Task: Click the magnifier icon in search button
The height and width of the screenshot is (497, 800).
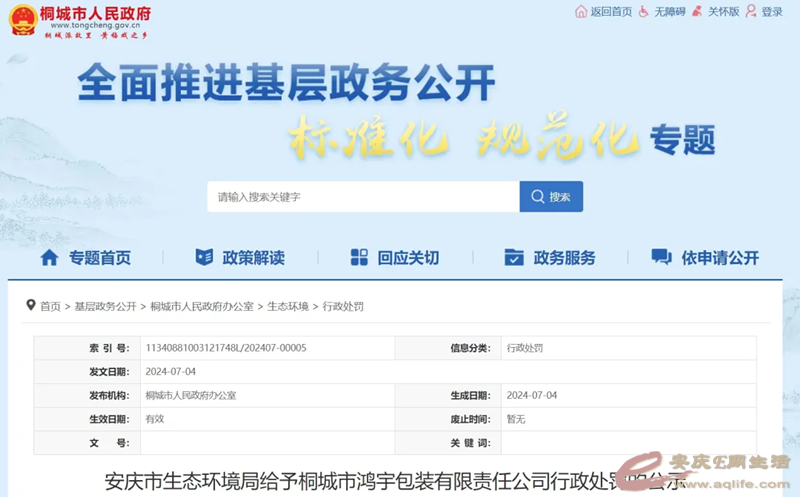Action: (x=538, y=197)
